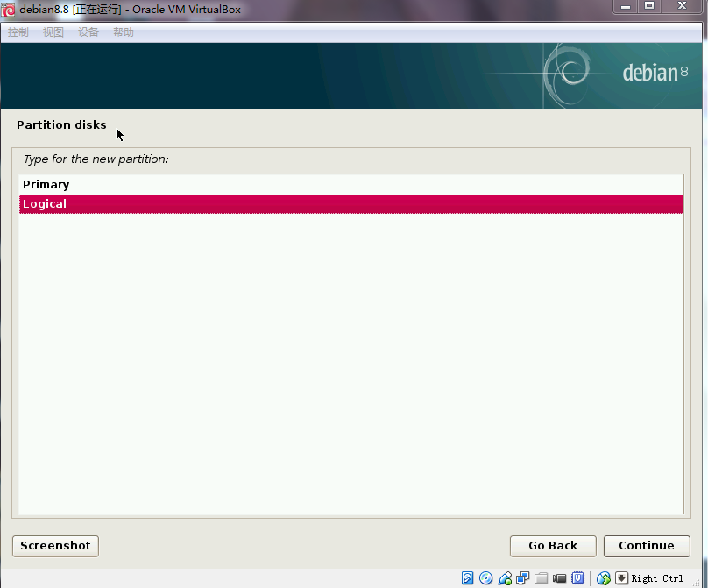Open the 帮助 menu

pos(124,32)
